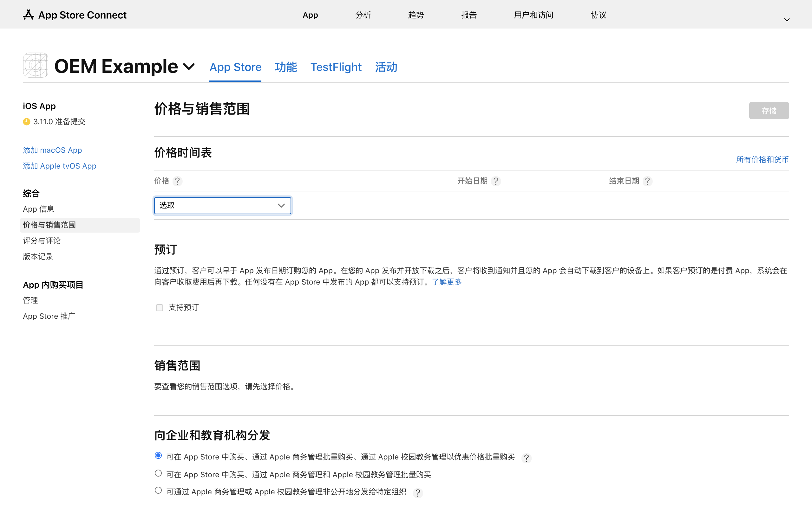The height and width of the screenshot is (507, 812).
Task: Click the help icon next to 结束日期
Action: [x=647, y=181]
